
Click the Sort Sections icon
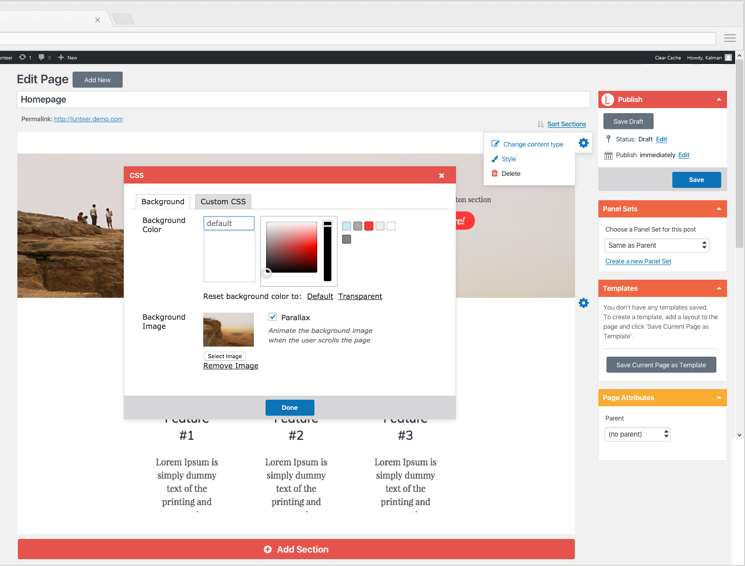pos(541,124)
